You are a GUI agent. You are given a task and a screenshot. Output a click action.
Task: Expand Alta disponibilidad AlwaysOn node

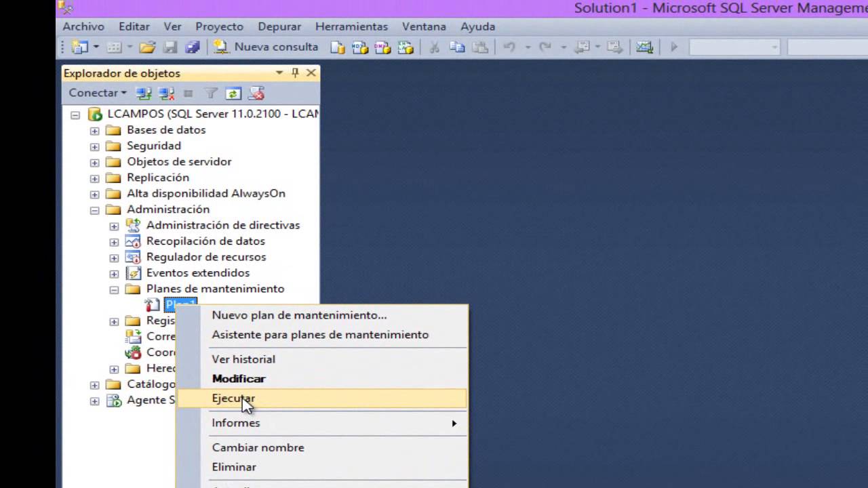[x=94, y=195]
